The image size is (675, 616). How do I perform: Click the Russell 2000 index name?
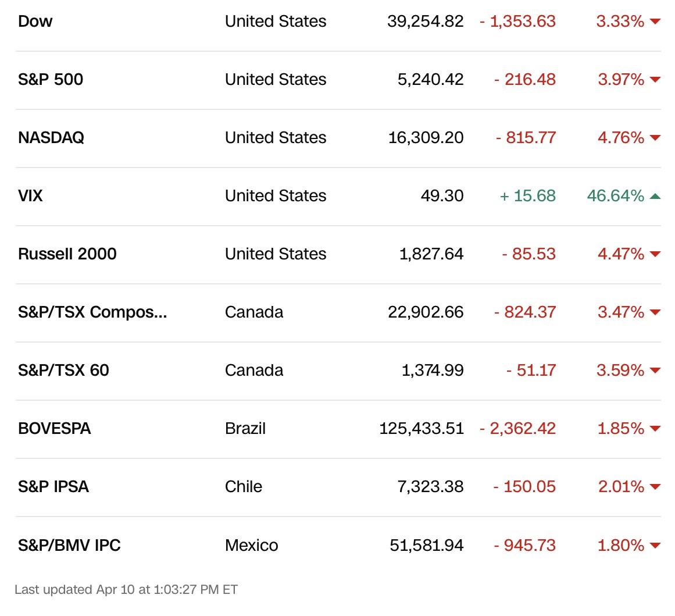[x=67, y=254]
